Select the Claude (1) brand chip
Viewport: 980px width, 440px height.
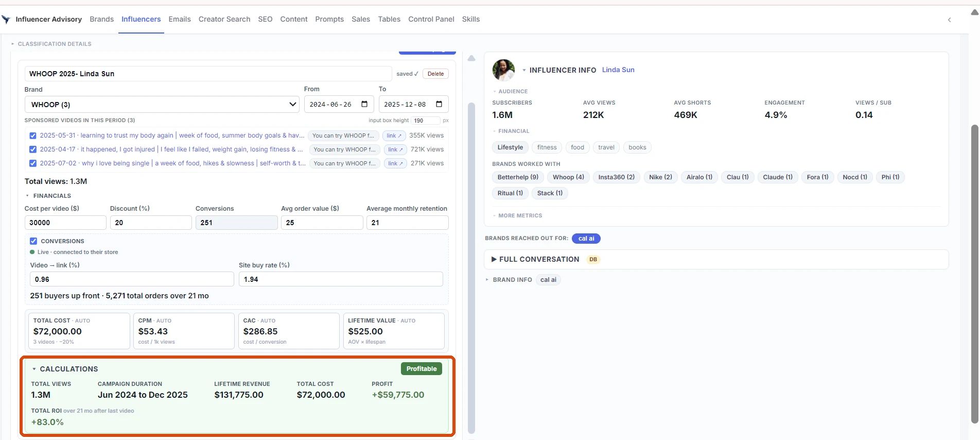coord(778,177)
